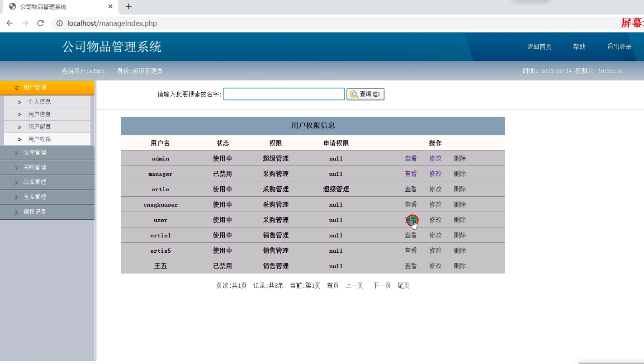Expand the 出库管理 sidebar section
The width and height of the screenshot is (644, 364).
click(47, 182)
